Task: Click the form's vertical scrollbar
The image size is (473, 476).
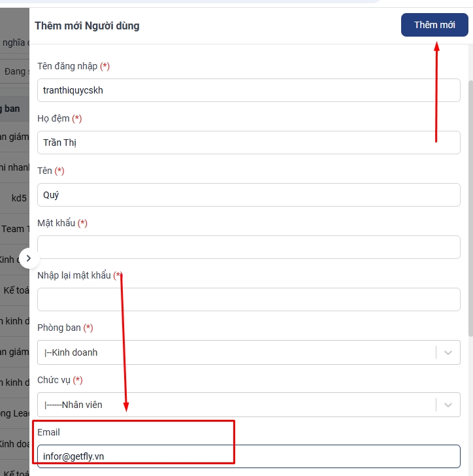Action: tap(470, 196)
